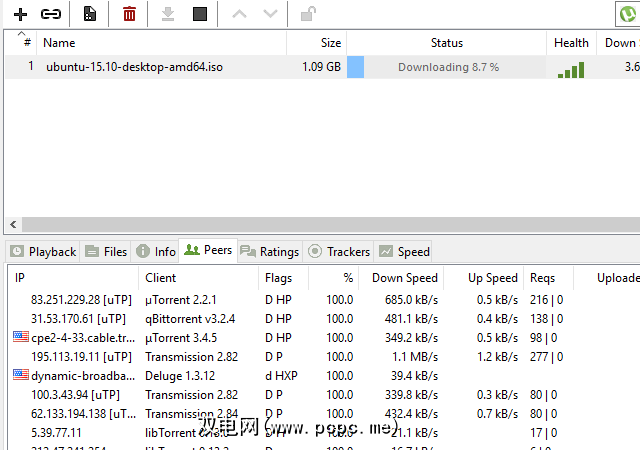
Task: Click US flag beside dynamic-broadba peer
Action: click(x=21, y=374)
